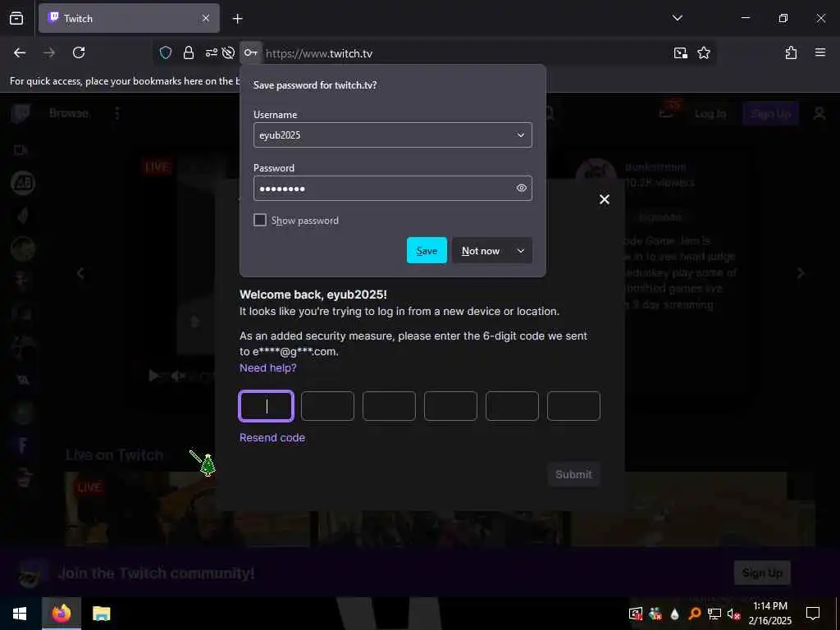
Task: Focus the first verification code box
Action: tap(267, 406)
